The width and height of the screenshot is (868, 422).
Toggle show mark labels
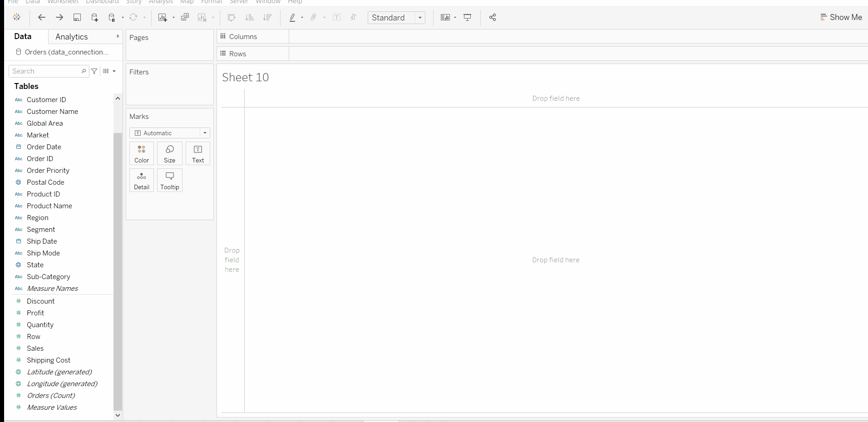[x=337, y=17]
